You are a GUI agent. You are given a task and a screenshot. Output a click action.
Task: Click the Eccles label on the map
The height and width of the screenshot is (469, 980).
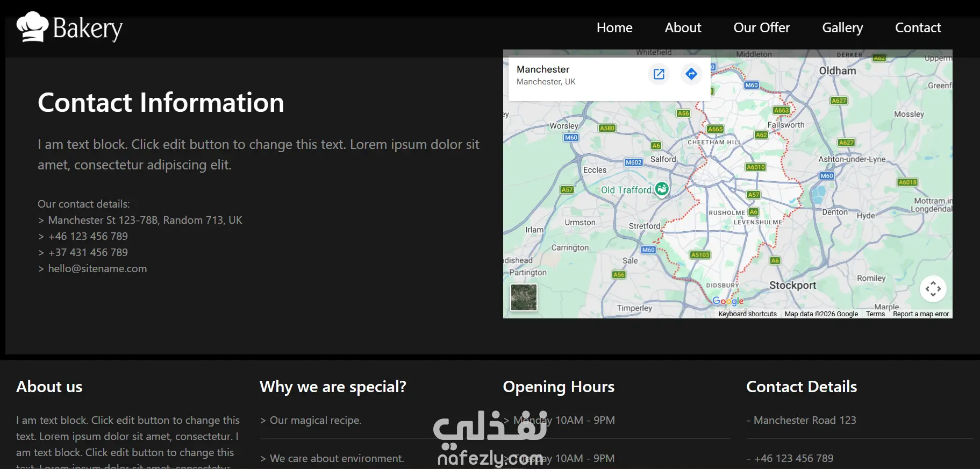tap(595, 170)
